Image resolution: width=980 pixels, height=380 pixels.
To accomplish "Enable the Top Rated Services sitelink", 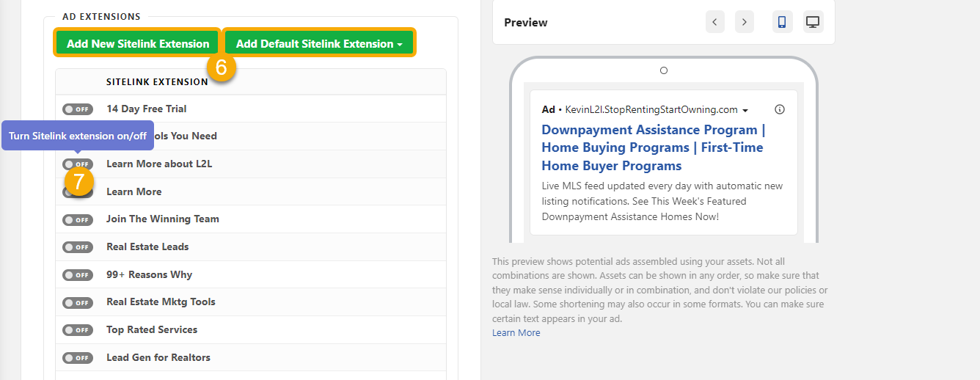I will (x=78, y=330).
